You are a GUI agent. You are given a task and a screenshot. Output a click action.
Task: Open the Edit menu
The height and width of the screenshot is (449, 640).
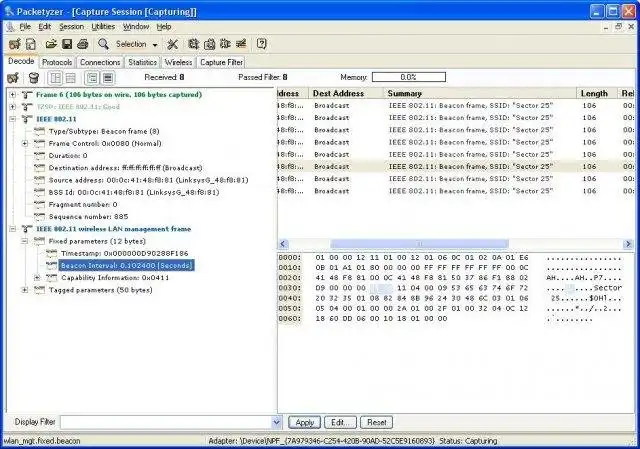point(44,27)
